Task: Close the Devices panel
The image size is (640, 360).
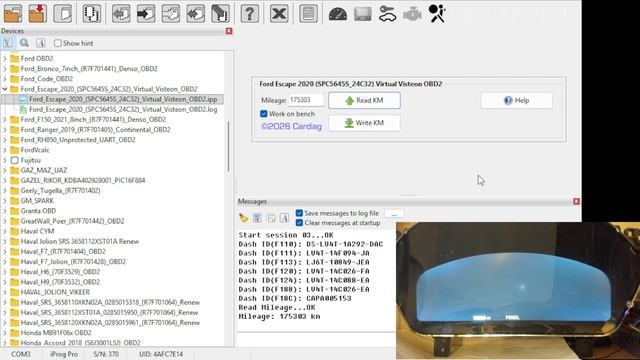Action: click(229, 31)
